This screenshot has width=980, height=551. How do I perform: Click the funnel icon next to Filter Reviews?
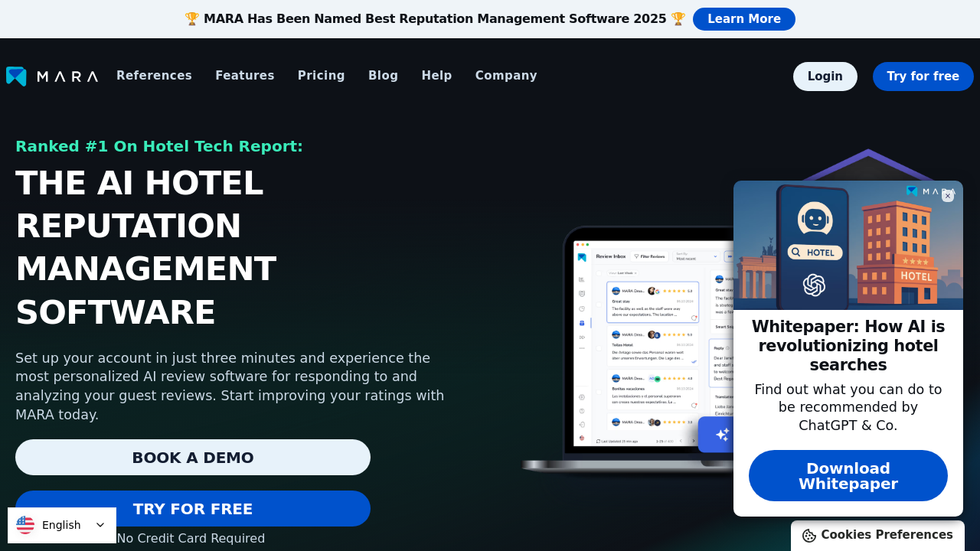636,256
